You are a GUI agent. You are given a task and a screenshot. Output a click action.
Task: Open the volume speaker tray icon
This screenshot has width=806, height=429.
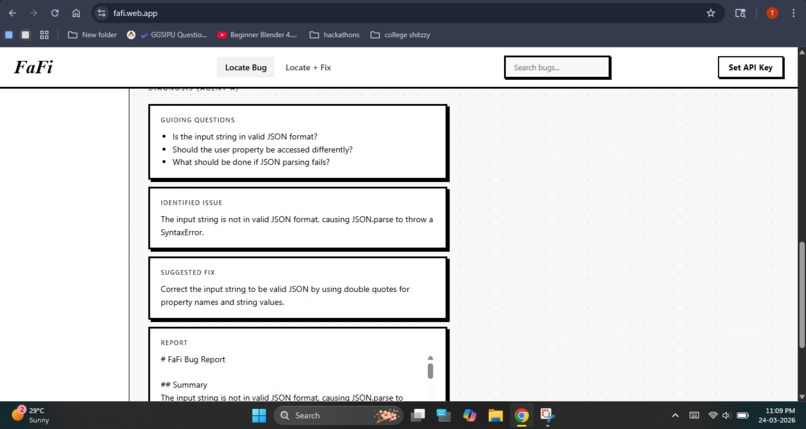[726, 415]
